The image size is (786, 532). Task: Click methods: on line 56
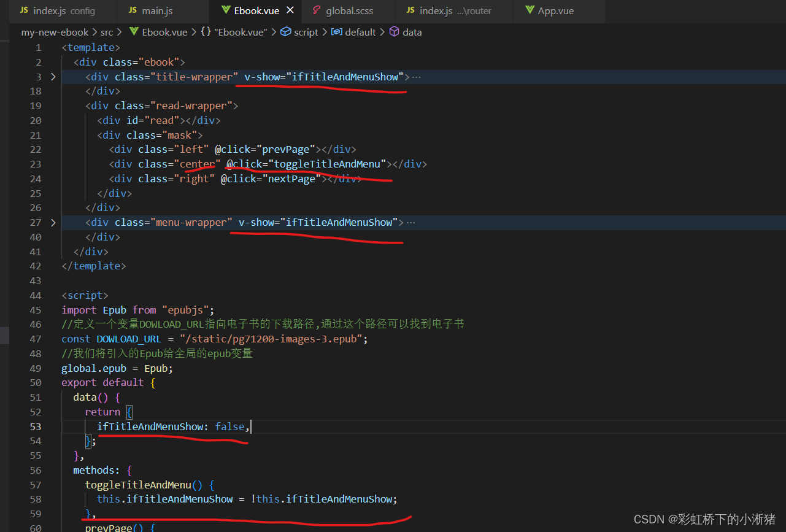click(x=96, y=470)
